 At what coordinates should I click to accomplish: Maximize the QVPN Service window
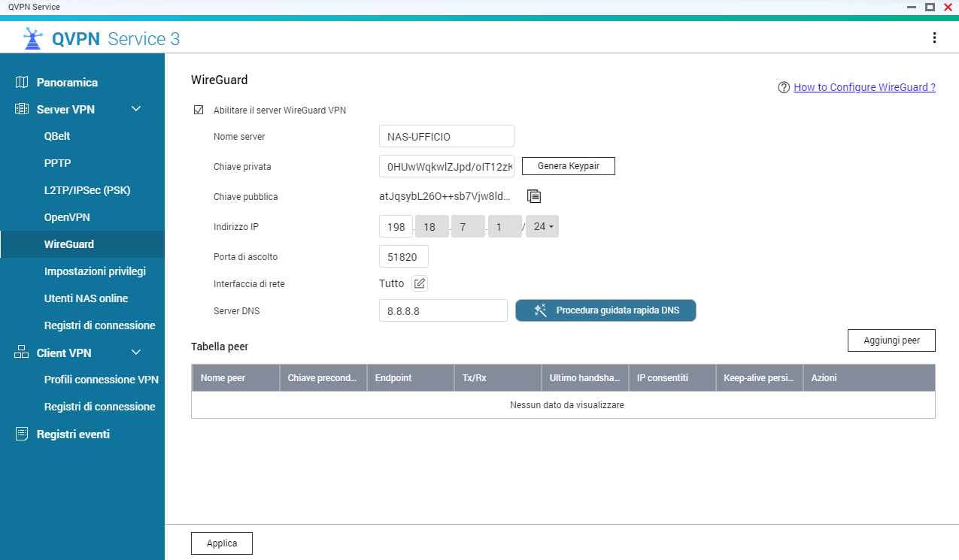click(930, 7)
